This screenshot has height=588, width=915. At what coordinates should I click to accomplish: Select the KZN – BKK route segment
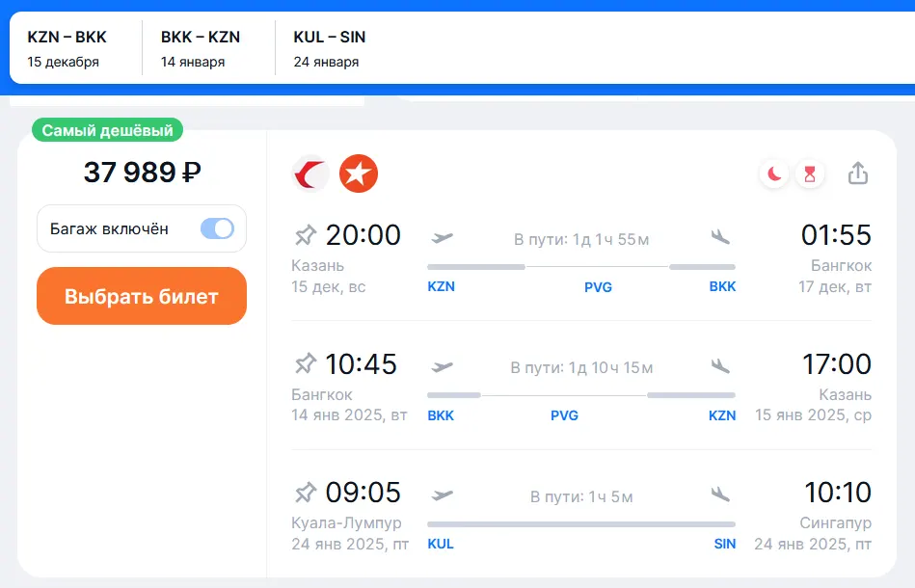coord(67,48)
